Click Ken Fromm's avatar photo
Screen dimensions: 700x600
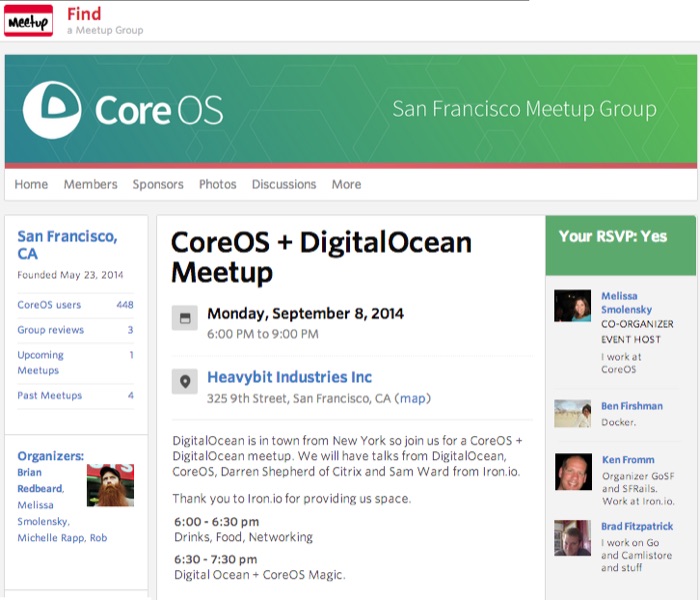point(573,472)
